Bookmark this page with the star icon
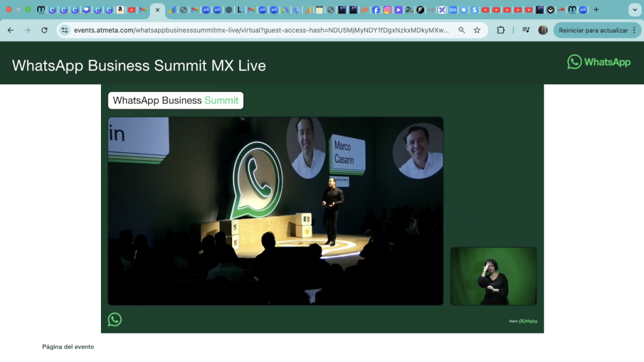The image size is (644, 362). pyautogui.click(x=477, y=30)
